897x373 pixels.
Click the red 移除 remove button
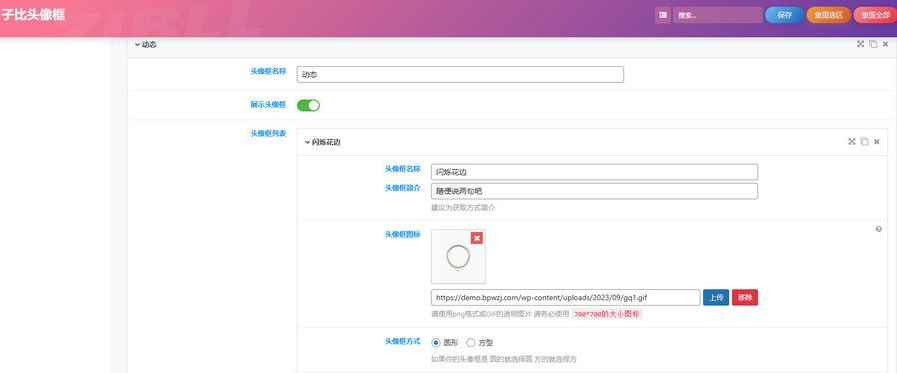(745, 297)
